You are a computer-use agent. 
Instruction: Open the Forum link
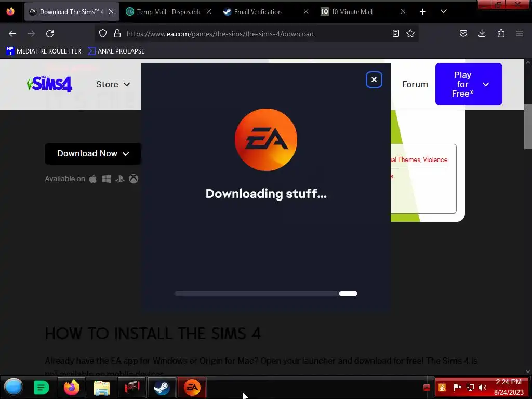point(415,84)
